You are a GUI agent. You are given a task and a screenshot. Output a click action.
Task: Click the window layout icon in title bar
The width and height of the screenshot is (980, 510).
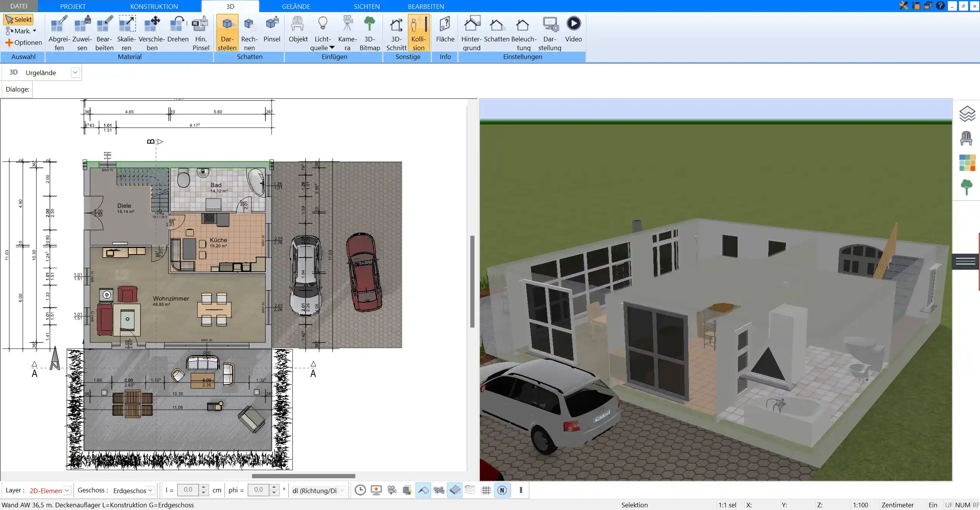tap(916, 6)
